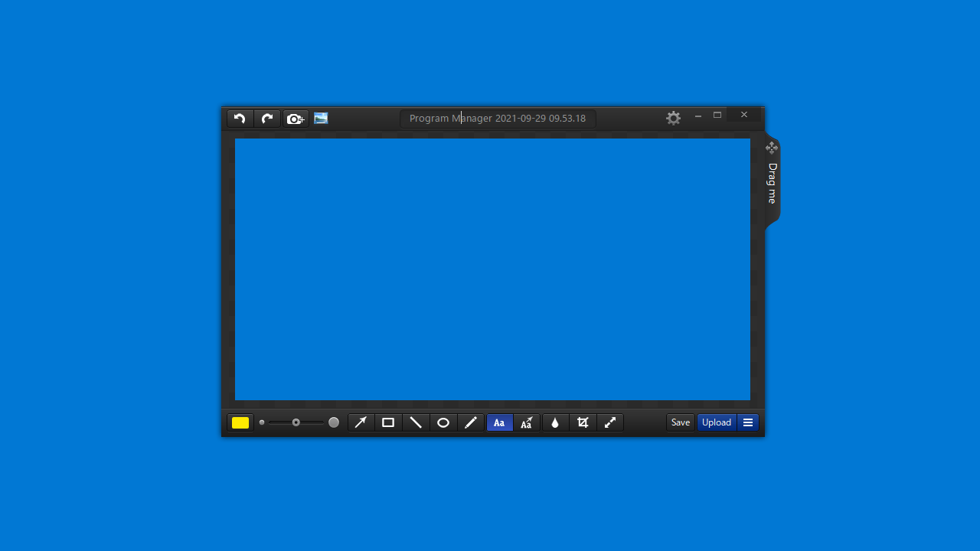980x551 pixels.
Task: Select the Crop tool
Action: 583,422
